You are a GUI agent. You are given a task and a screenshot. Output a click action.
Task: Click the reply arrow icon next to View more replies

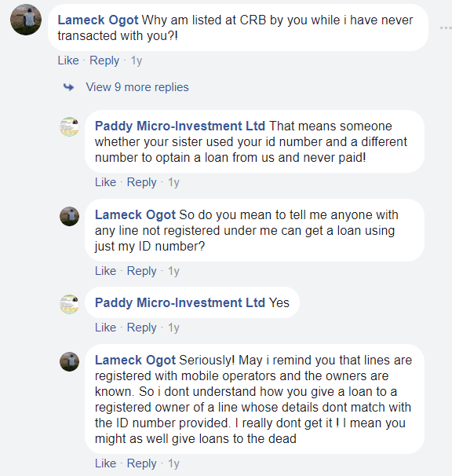click(68, 87)
